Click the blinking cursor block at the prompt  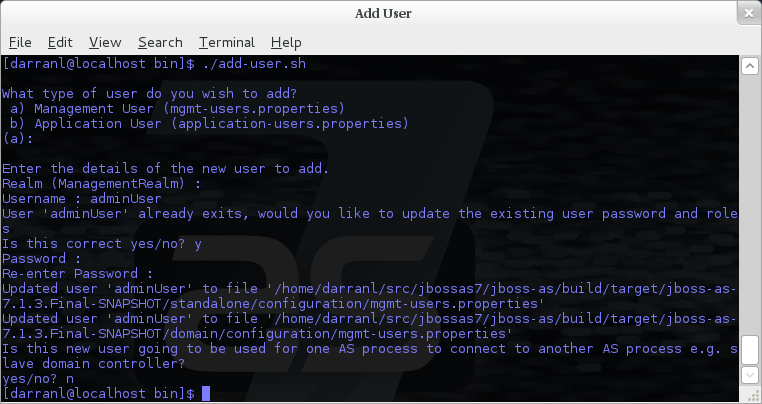tap(206, 394)
